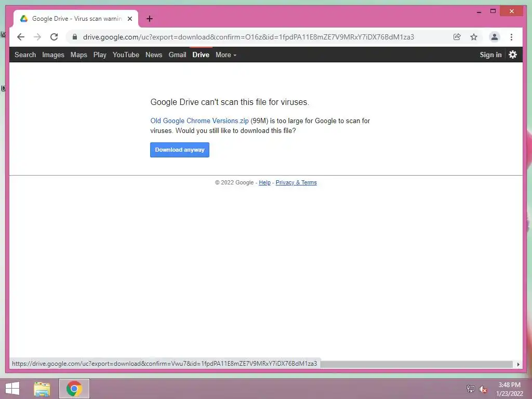Click the Chrome back arrow
Viewport: 532px width, 399px height.
tap(21, 37)
